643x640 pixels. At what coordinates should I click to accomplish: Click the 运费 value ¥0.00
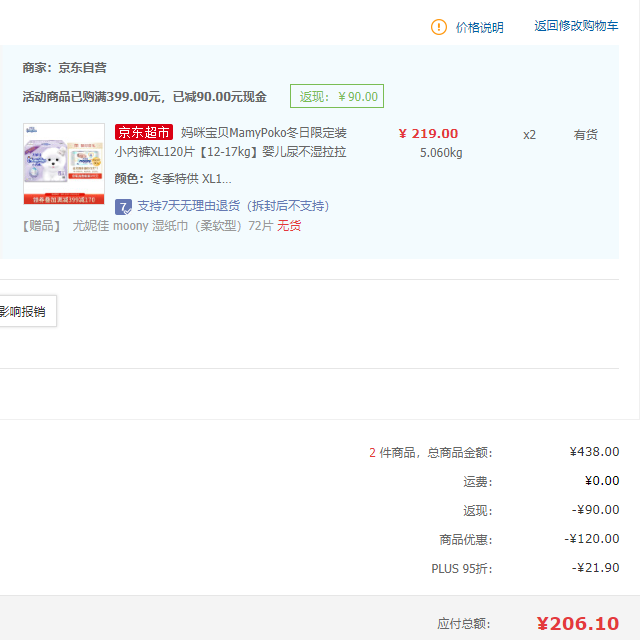[602, 481]
